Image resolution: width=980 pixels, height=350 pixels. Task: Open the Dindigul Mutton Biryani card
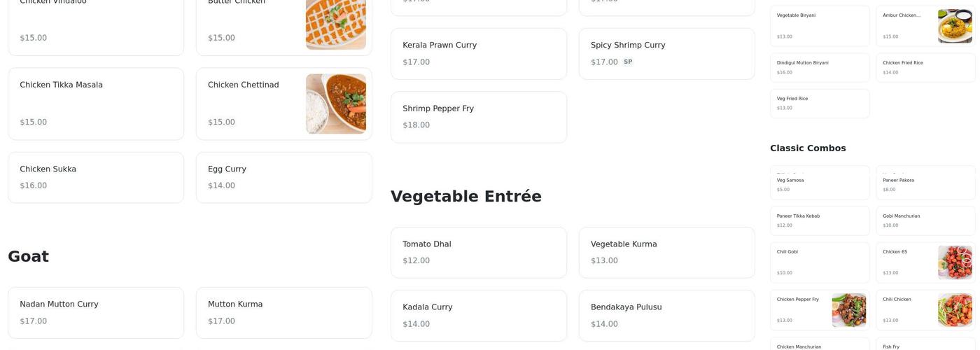[819, 68]
